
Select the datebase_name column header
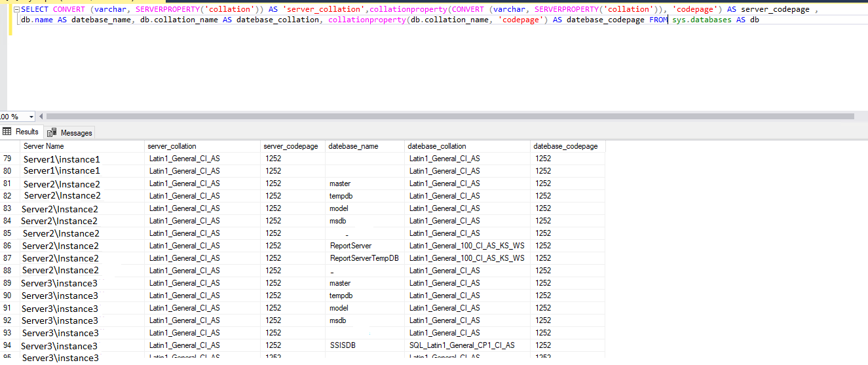click(365, 146)
